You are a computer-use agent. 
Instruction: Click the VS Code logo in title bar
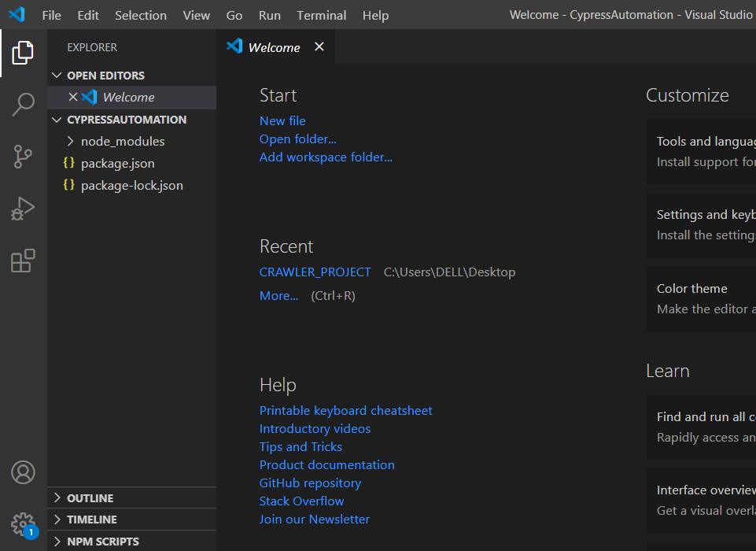(x=17, y=14)
